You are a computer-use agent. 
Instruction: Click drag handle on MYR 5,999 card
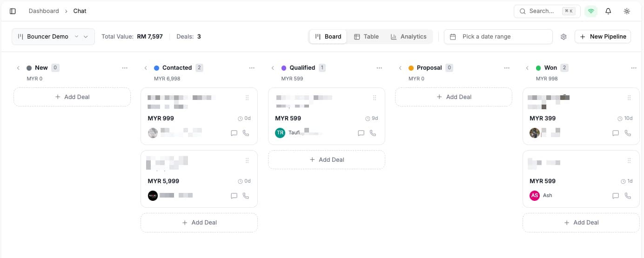[247, 160]
